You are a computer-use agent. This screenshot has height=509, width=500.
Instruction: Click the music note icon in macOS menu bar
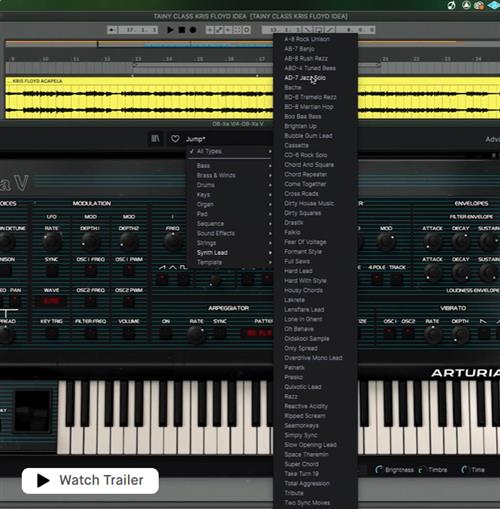[452, 5]
